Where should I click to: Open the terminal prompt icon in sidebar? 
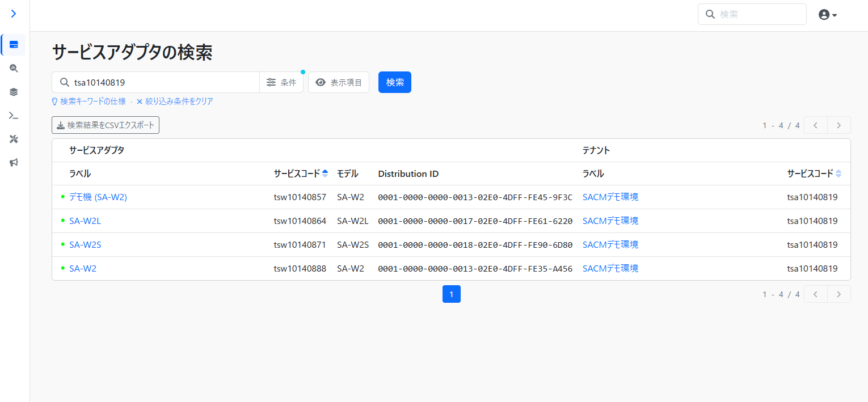coord(14,116)
